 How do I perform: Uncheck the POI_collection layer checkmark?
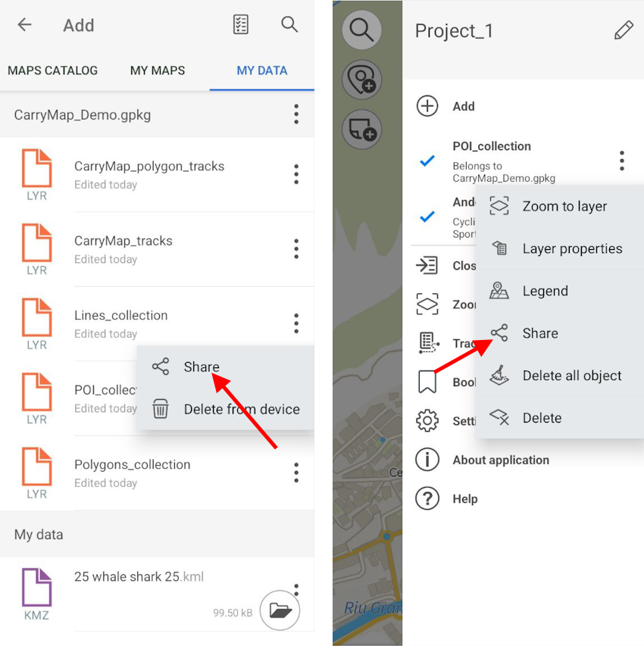[427, 161]
